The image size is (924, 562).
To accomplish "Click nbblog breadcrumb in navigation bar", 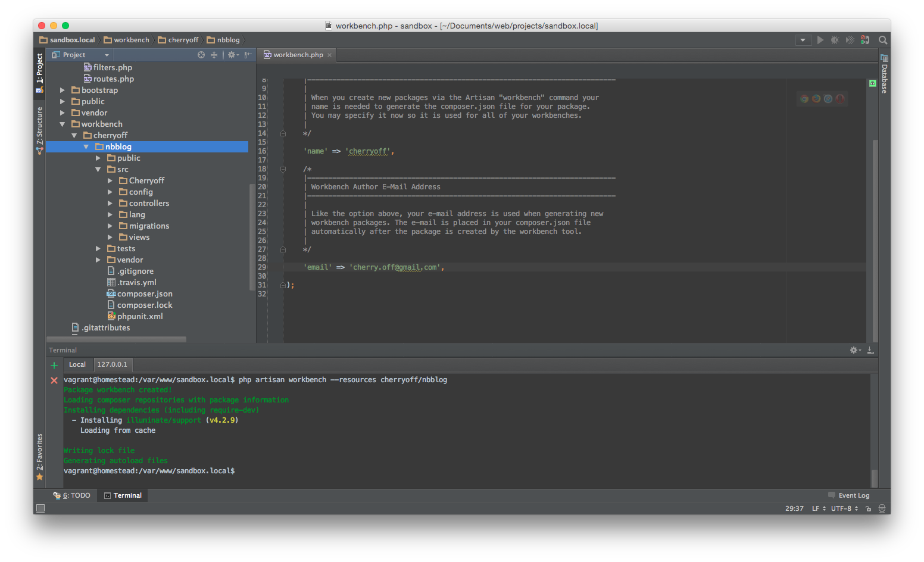I will (x=223, y=40).
